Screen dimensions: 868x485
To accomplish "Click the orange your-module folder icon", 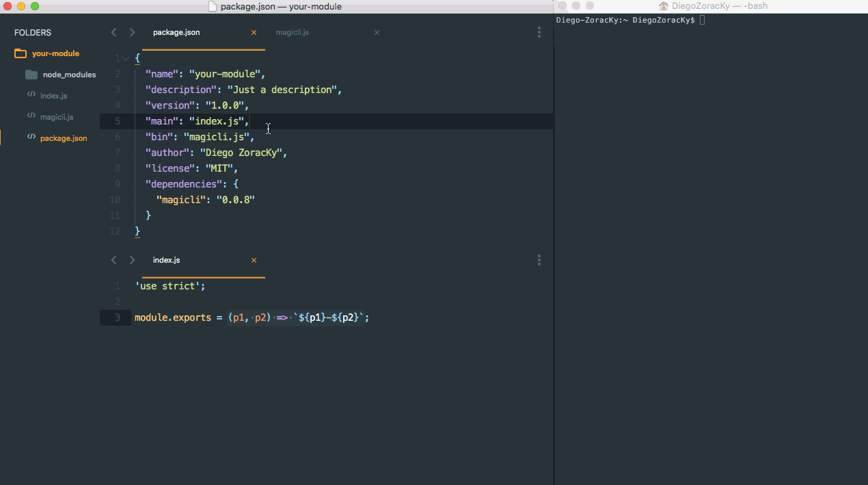I will 20,53.
